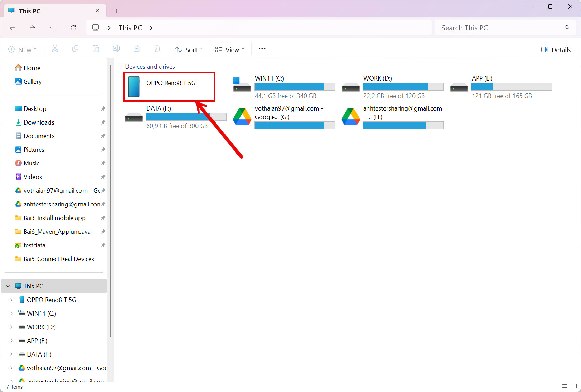Add a new tab
581x392 pixels.
pyautogui.click(x=116, y=11)
